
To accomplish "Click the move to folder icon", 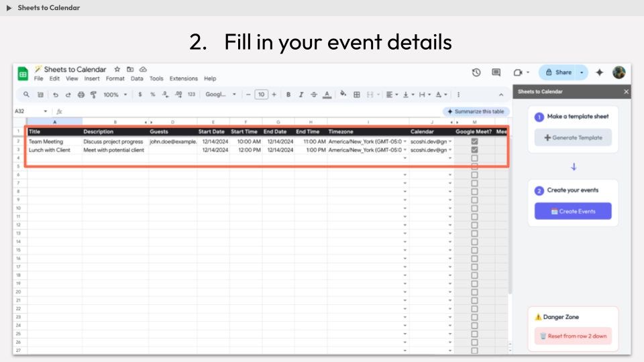I will [130, 69].
